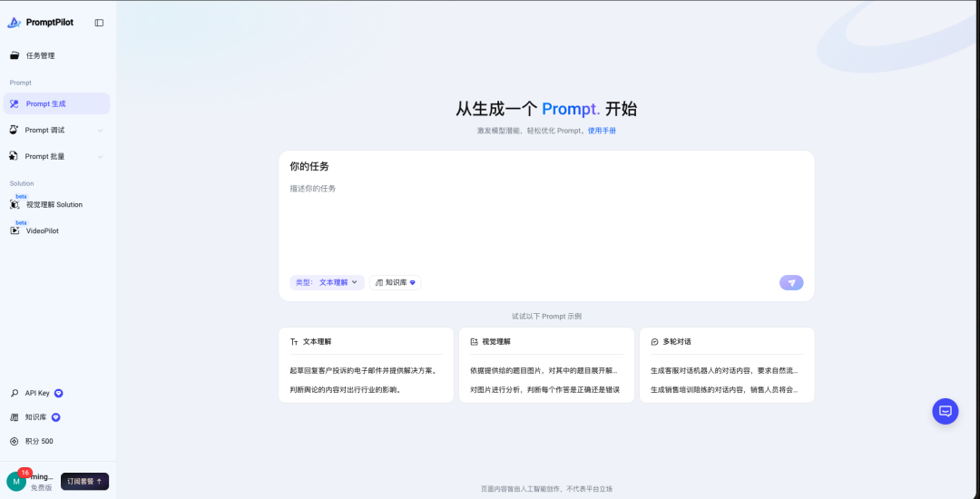The height and width of the screenshot is (499, 980).
Task: Click the red 16 notification badge
Action: [25, 473]
